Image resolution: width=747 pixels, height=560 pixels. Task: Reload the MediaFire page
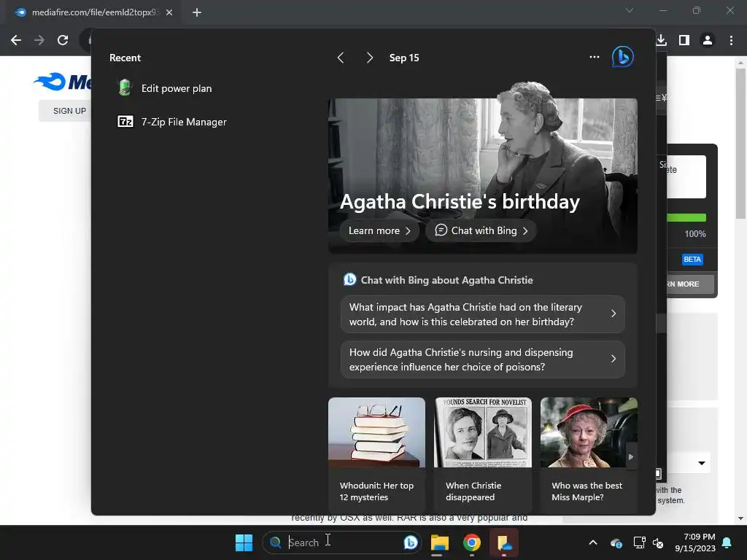coord(63,40)
